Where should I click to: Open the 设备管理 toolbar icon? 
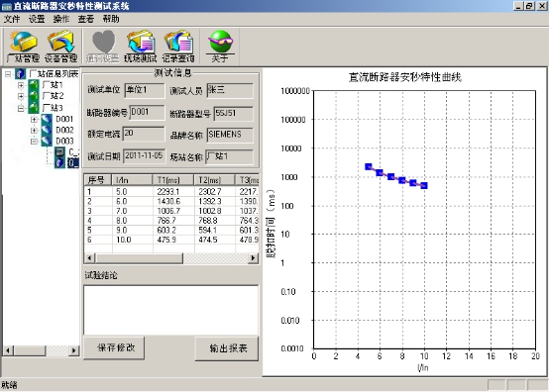(60, 47)
